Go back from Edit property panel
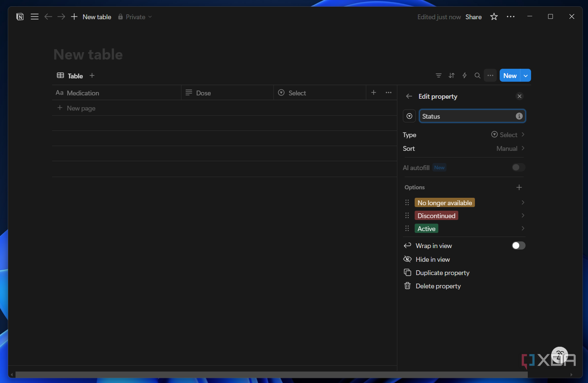588x383 pixels. click(x=409, y=96)
